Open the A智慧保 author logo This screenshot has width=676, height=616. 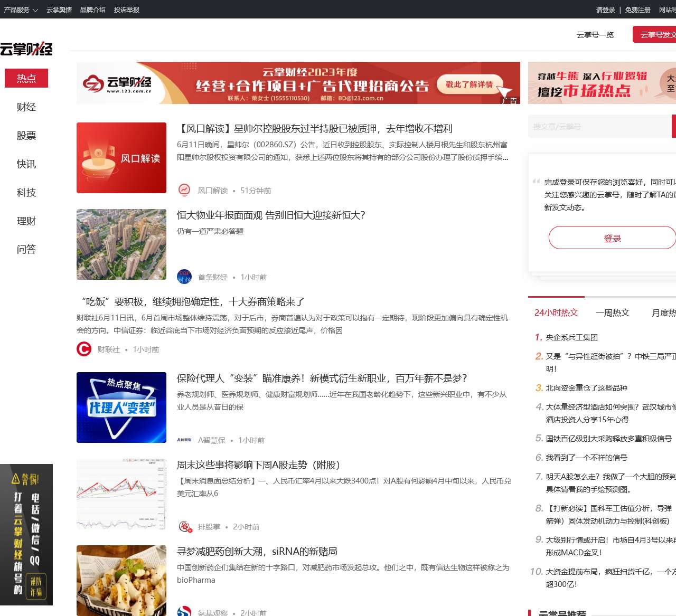click(x=184, y=440)
